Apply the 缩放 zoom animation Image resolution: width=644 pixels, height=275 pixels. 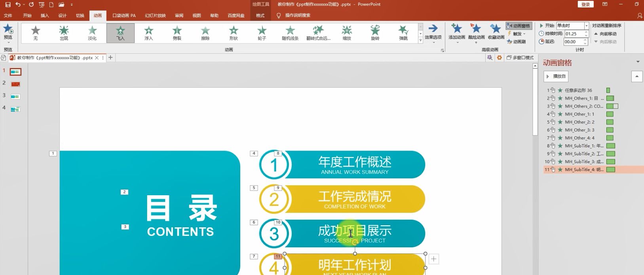pos(347,33)
